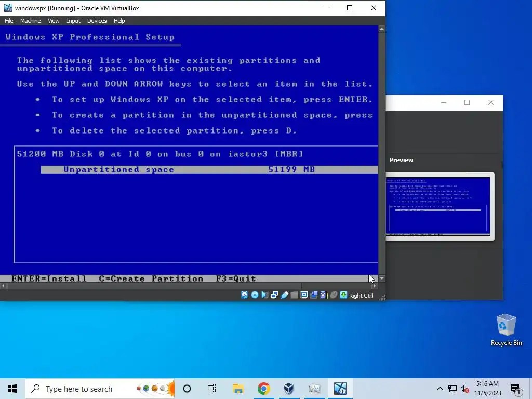Open Google Chrome from the taskbar
Viewport: 532px width, 399px height.
pyautogui.click(x=263, y=389)
